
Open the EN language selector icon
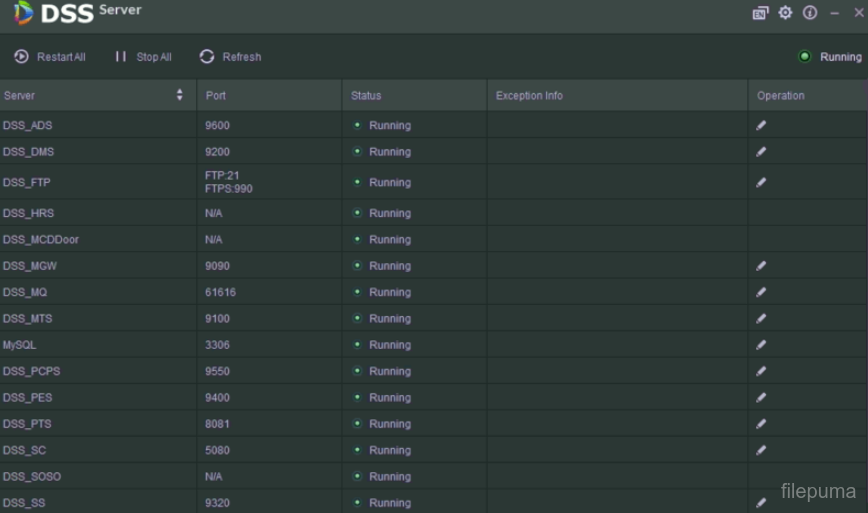pyautogui.click(x=760, y=13)
